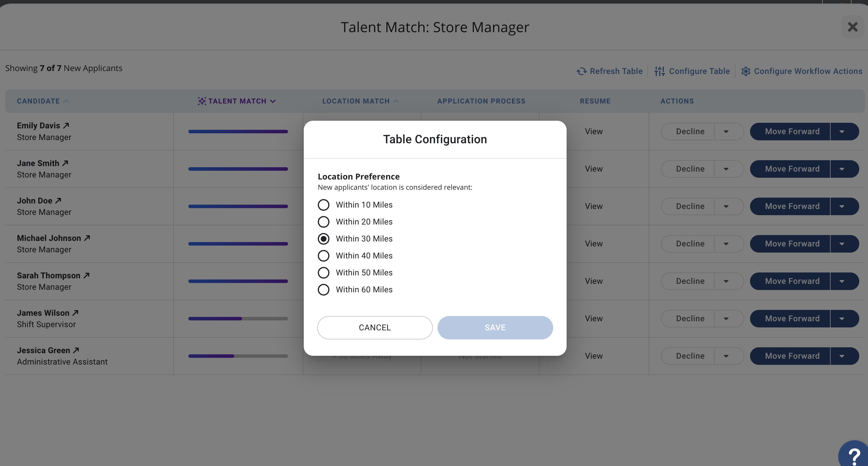
Task: Expand Move Forward dropdown for Sarah Thompson
Action: (842, 281)
